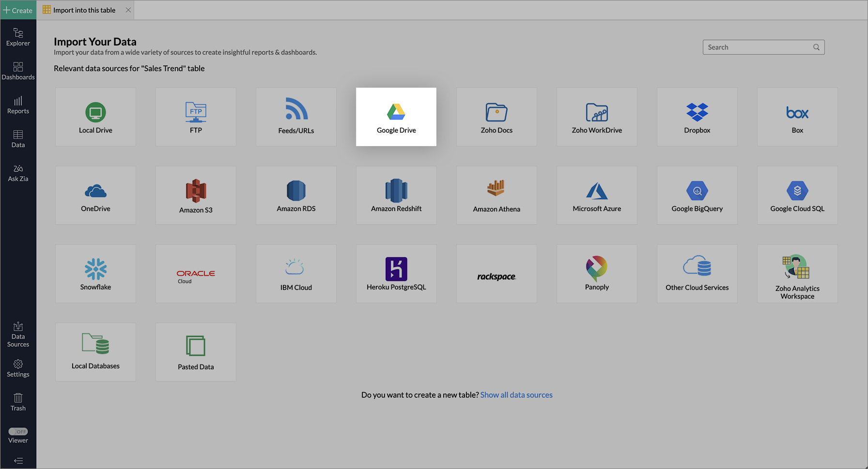Image resolution: width=868 pixels, height=469 pixels.
Task: Choose the Dropbox data source tile
Action: click(x=697, y=117)
